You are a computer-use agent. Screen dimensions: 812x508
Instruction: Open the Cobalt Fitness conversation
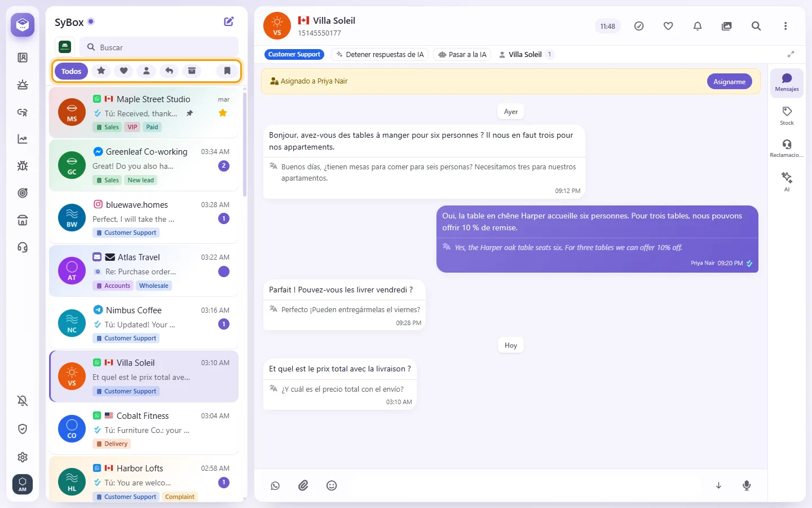[144, 429]
